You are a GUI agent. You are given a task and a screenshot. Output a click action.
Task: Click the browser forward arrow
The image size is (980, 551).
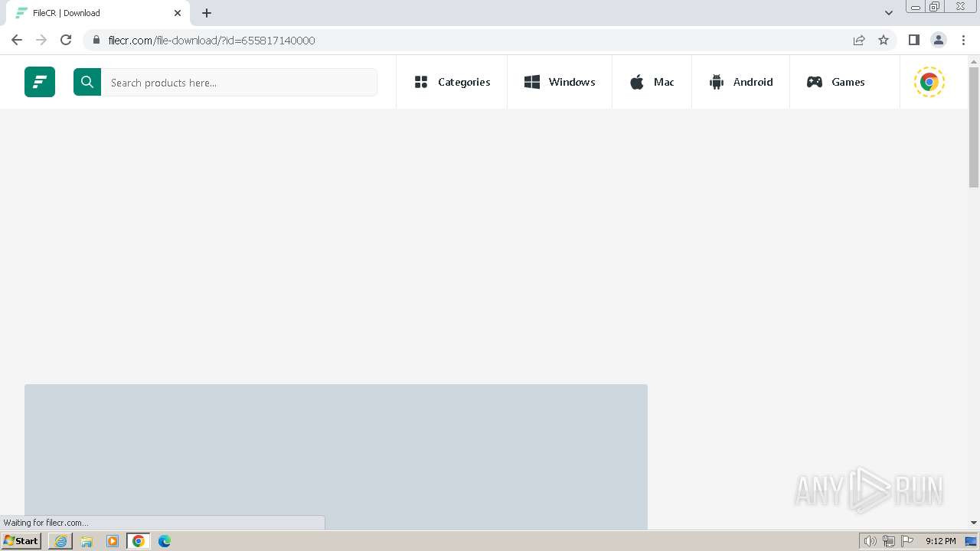[x=41, y=40]
